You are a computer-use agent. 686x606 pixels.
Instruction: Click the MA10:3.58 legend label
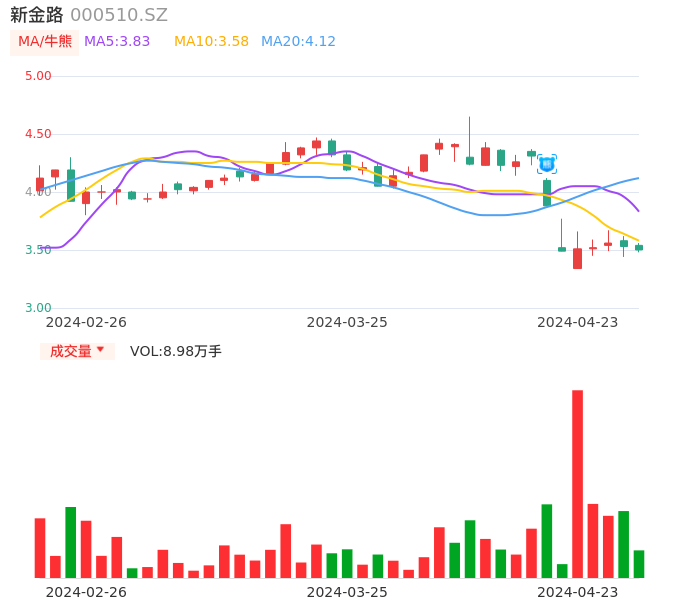(211, 42)
